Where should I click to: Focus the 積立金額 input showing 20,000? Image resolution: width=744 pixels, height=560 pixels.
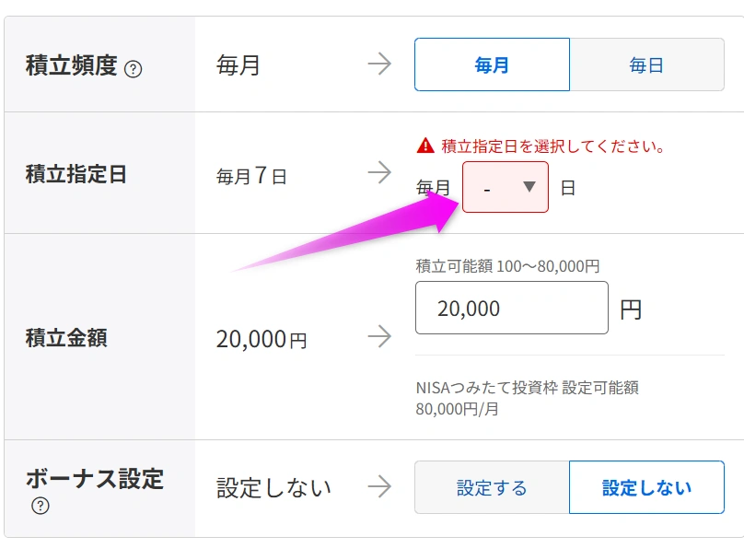pos(511,308)
